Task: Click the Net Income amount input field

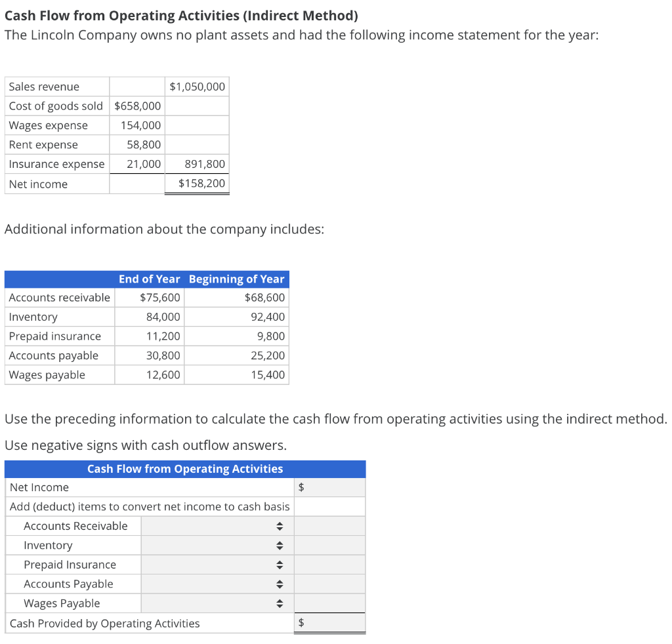Action: [330, 487]
